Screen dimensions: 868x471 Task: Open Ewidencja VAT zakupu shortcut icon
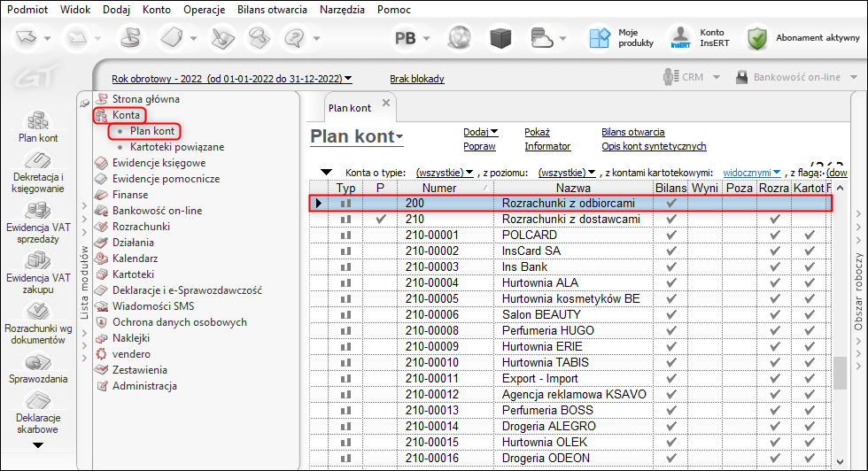pos(37,260)
